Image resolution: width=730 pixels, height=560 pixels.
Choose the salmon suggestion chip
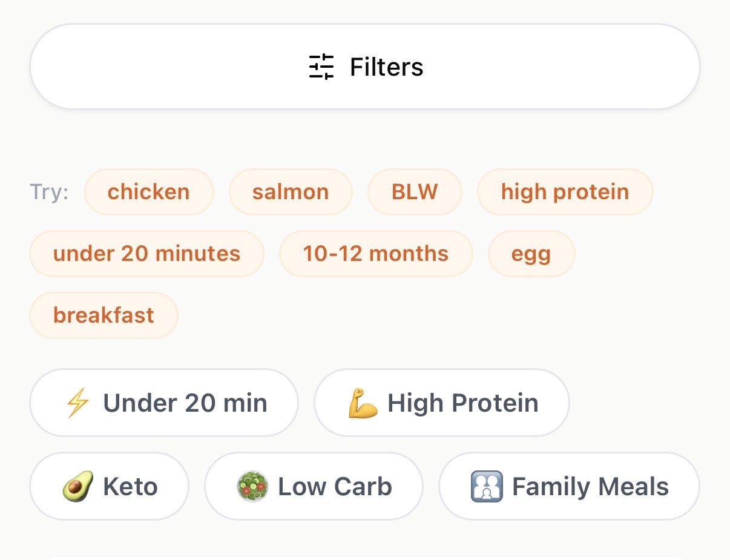tap(291, 192)
